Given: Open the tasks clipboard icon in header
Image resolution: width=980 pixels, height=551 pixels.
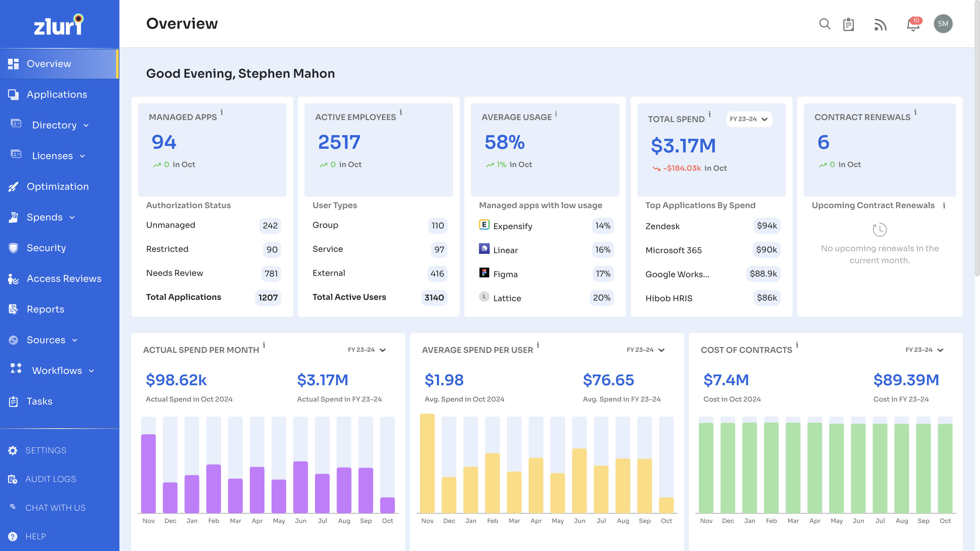Looking at the screenshot, I should point(848,24).
